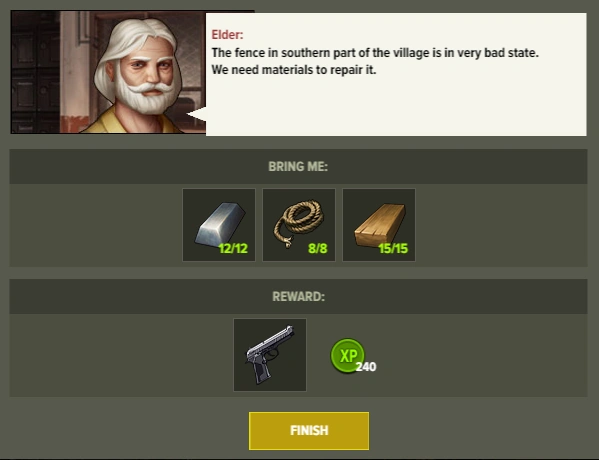Click the Elder: speaker name label
The height and width of the screenshot is (460, 599).
(227, 35)
